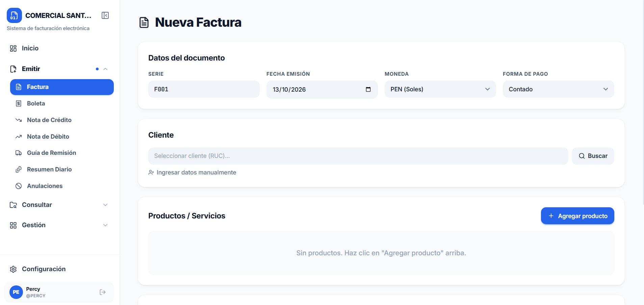Screen dimensions: 644x305
Task: Click the Nueva Factura document icon
Action: (144, 23)
